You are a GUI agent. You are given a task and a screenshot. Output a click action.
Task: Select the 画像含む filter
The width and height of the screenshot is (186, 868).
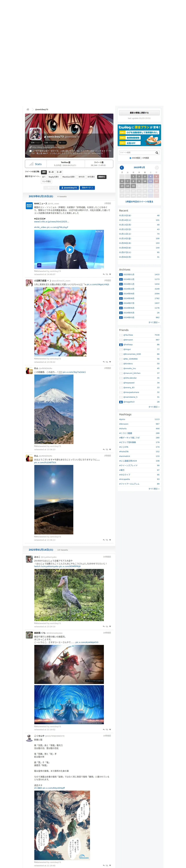pos(102,177)
